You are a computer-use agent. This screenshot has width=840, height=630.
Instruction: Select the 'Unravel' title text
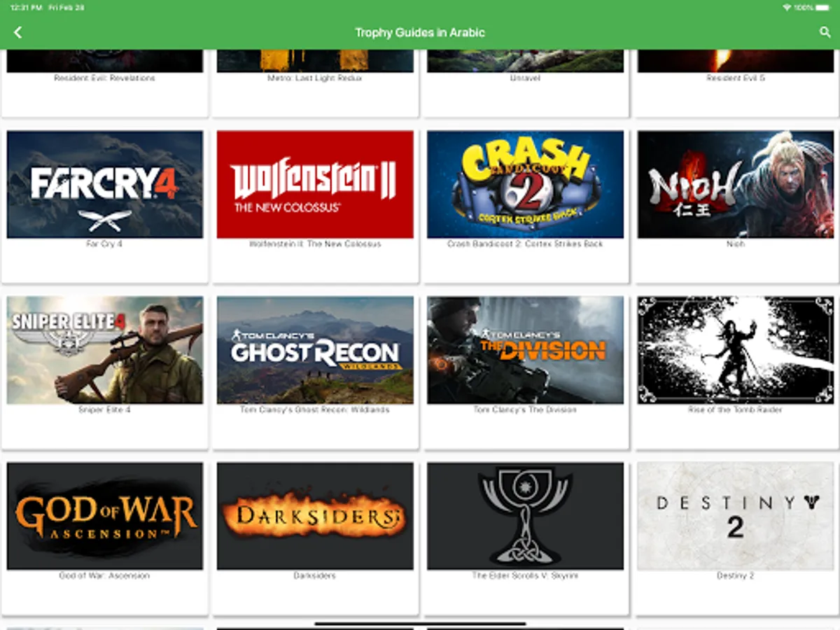pos(525,78)
